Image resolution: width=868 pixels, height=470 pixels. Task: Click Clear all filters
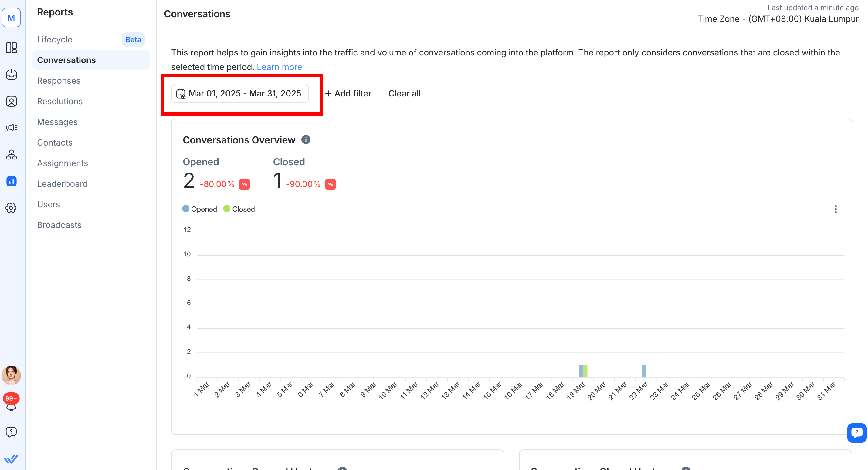[404, 94]
